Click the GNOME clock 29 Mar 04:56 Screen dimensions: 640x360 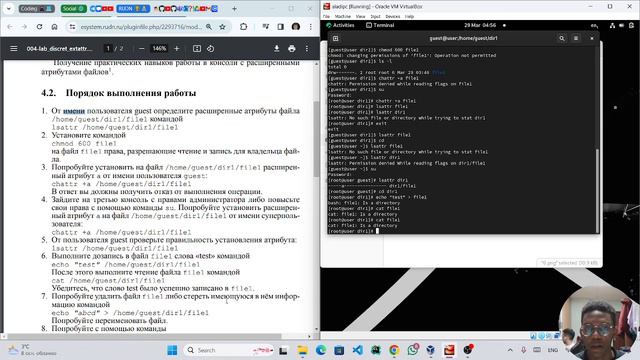pos(480,25)
